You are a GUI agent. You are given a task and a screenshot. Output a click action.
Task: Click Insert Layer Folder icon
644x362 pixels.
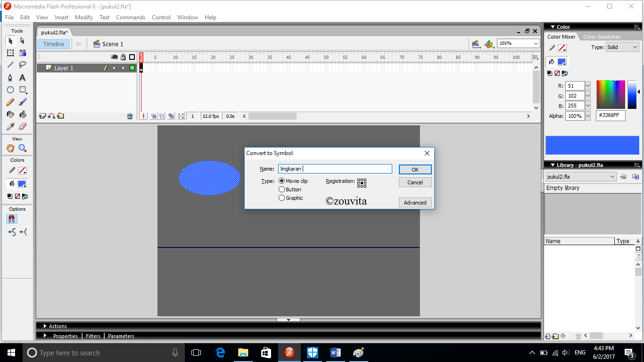(60, 116)
